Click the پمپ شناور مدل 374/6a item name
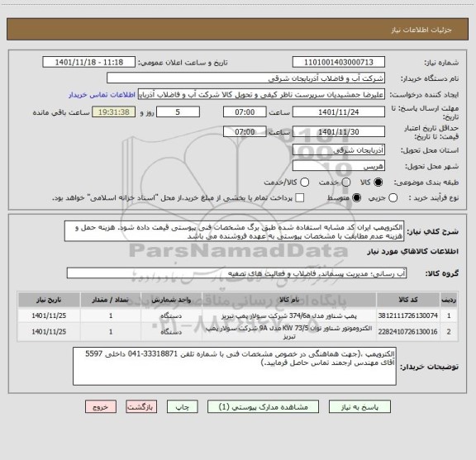This screenshot has width=476, height=460. (289, 315)
